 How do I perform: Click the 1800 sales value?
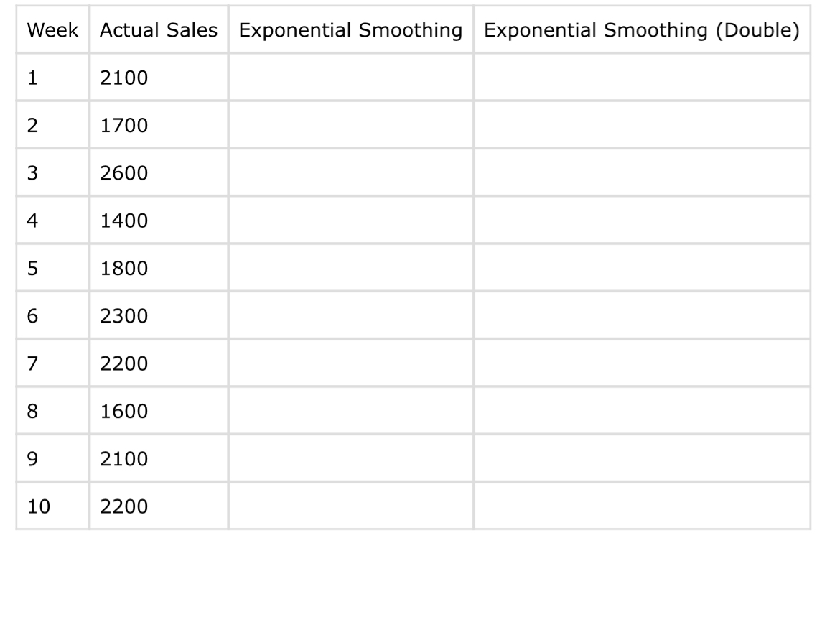pos(159,268)
